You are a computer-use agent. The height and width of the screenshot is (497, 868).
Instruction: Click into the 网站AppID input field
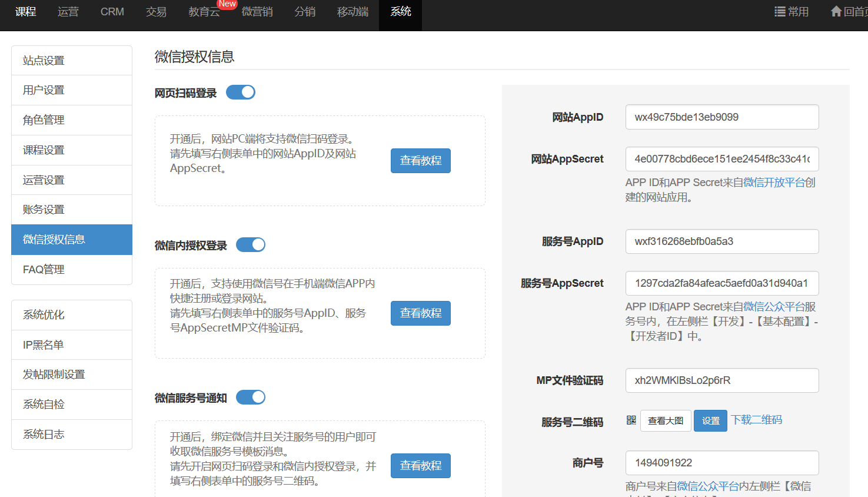click(722, 117)
